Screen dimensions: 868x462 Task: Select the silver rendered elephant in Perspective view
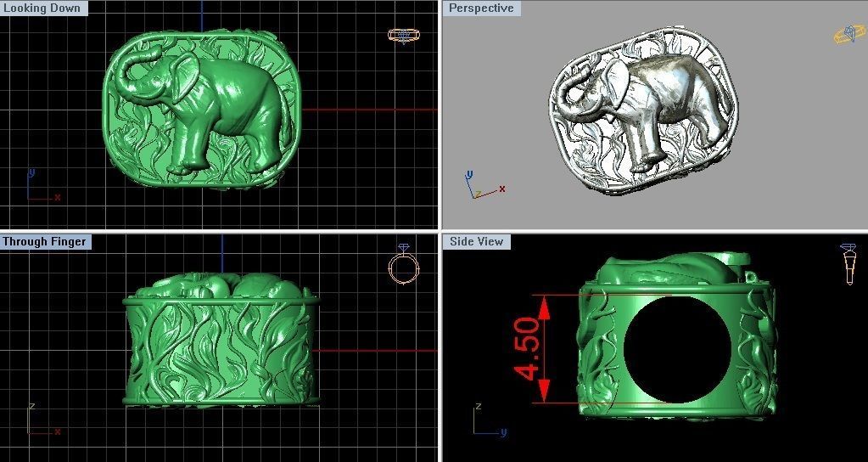click(x=643, y=110)
